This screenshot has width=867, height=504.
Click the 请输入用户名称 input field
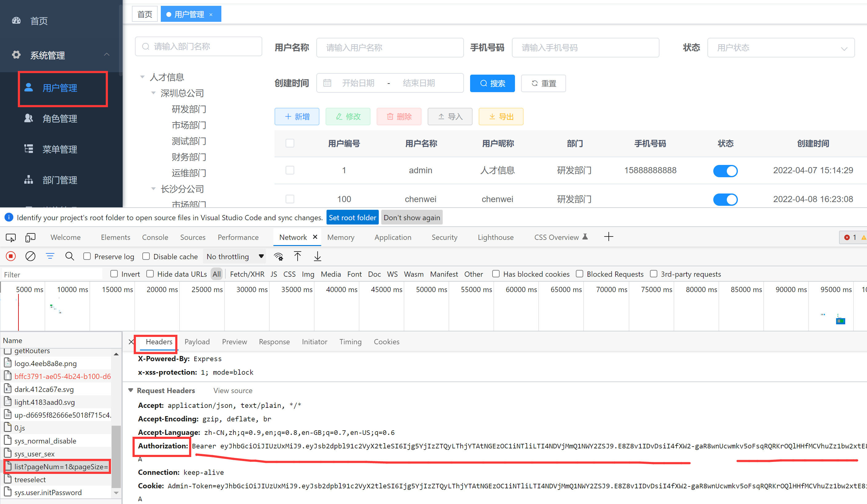point(390,48)
